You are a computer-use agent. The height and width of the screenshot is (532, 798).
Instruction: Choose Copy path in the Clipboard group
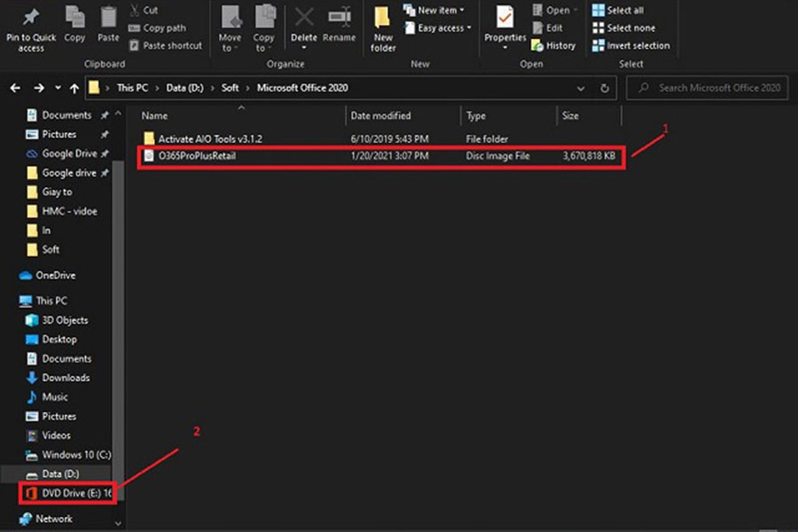[157, 28]
